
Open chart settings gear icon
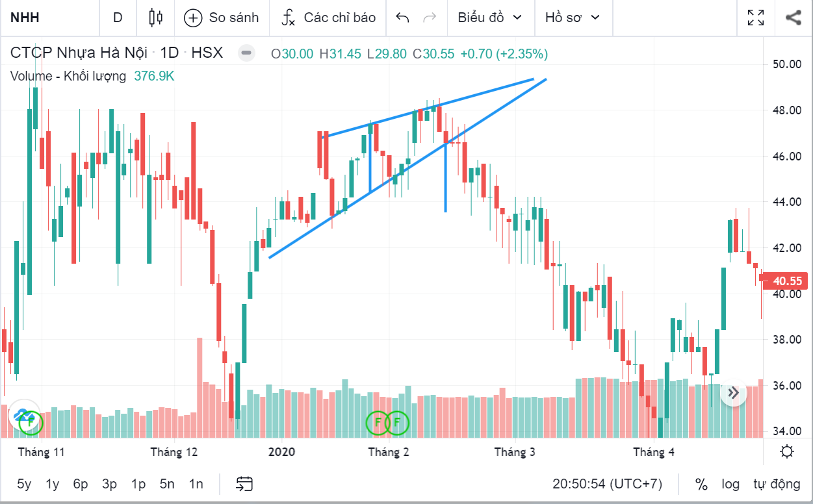[x=787, y=452]
